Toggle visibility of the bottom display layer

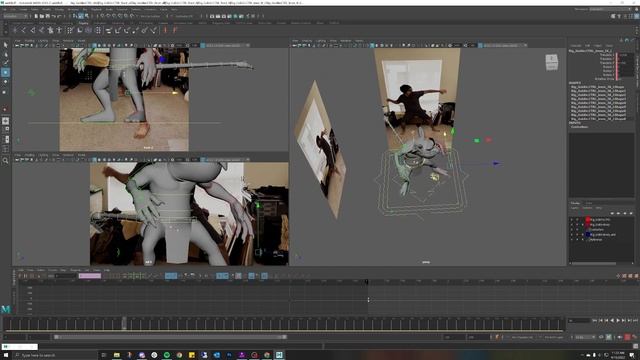(571, 240)
